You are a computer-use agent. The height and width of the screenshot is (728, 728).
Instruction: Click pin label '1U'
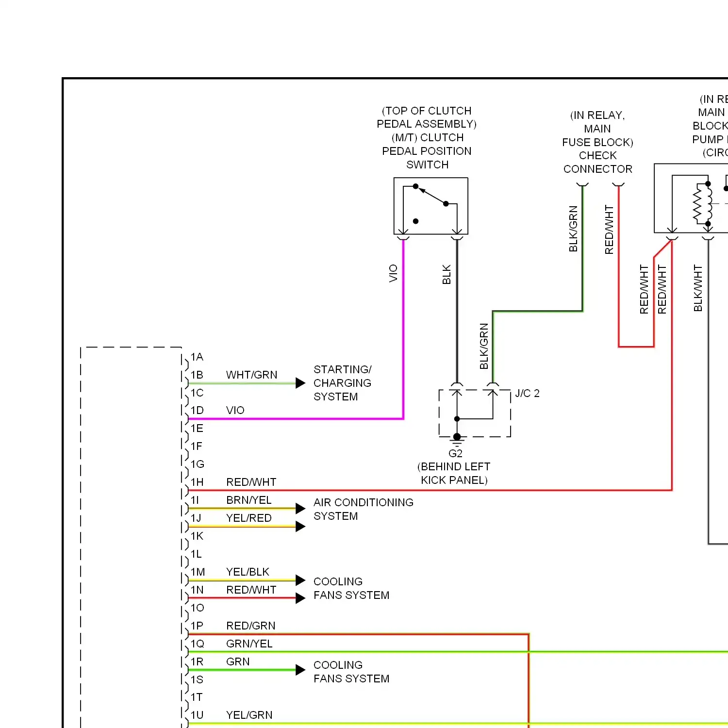197,715
